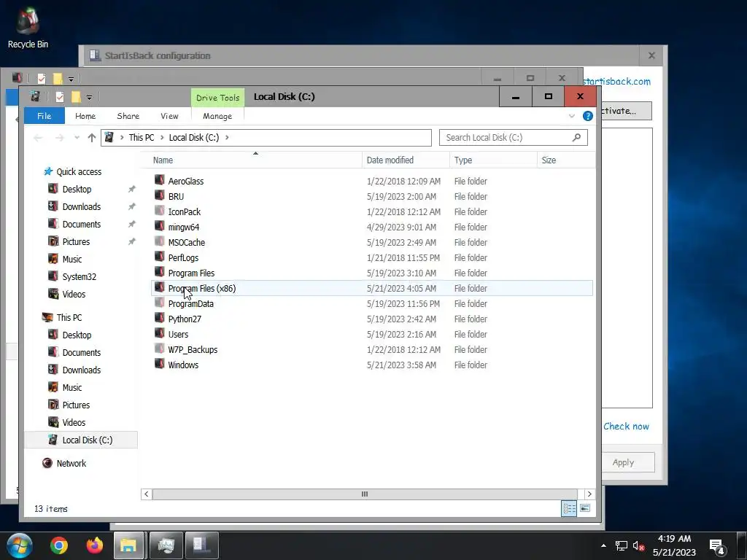The height and width of the screenshot is (560, 747).
Task: Open the AeroGlass folder icon
Action: point(160,181)
